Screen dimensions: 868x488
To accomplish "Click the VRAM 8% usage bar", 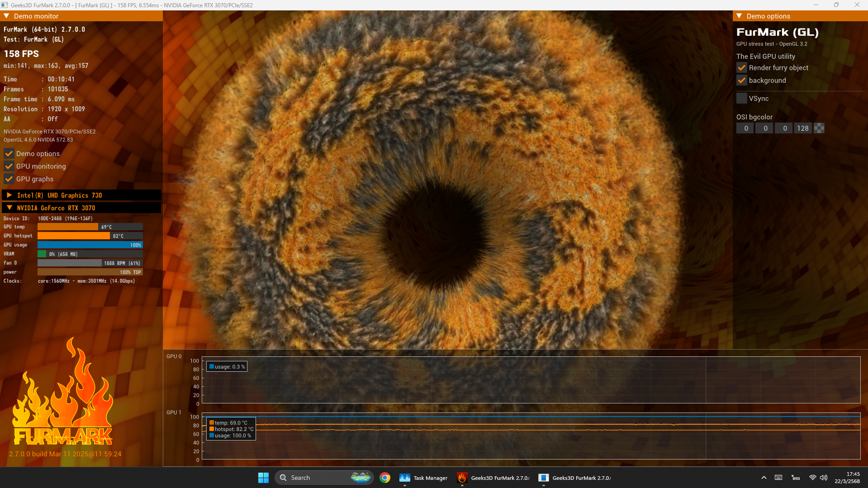I will click(90, 254).
